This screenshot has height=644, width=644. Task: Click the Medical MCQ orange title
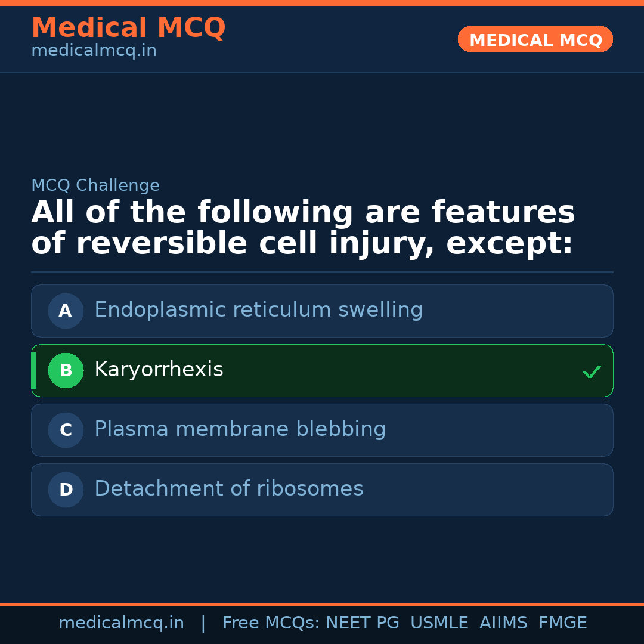pyautogui.click(x=128, y=28)
